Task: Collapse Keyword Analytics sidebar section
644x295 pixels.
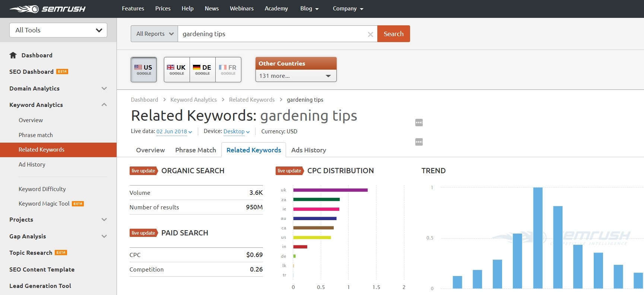Action: 104,105
